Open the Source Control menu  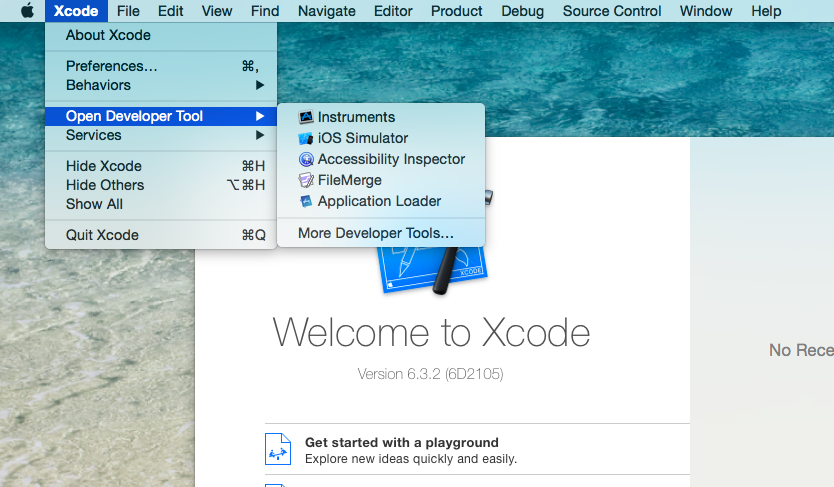612,11
